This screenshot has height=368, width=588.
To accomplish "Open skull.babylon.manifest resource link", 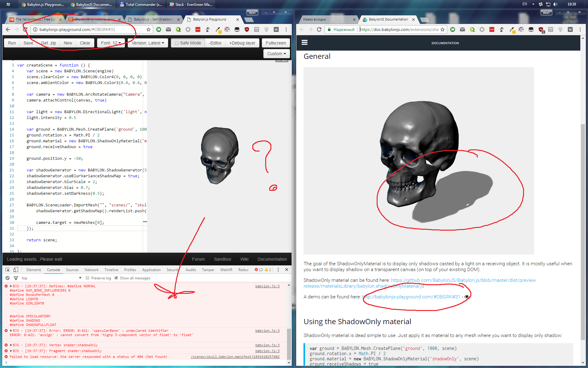I will [235, 357].
